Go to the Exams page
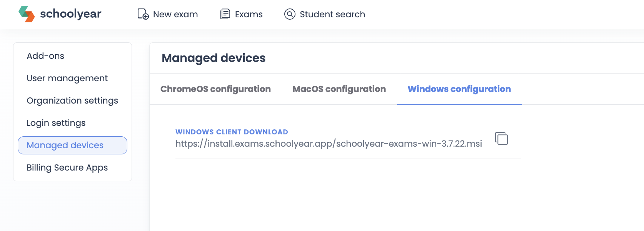This screenshot has width=644, height=231. (x=241, y=14)
